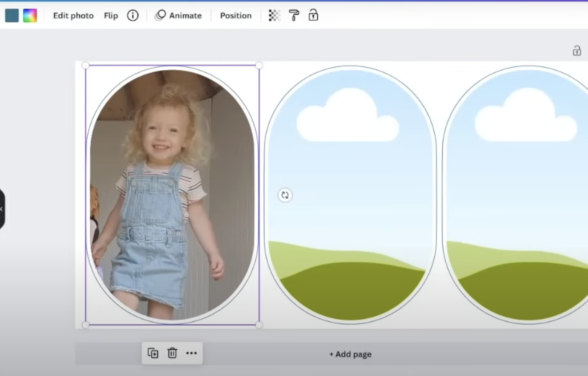Click the rotate icon on the second frame

point(285,195)
